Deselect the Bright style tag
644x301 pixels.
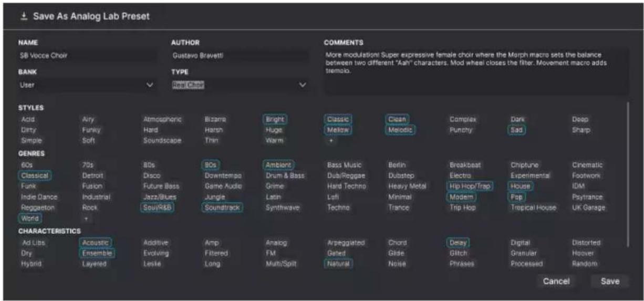click(x=275, y=119)
